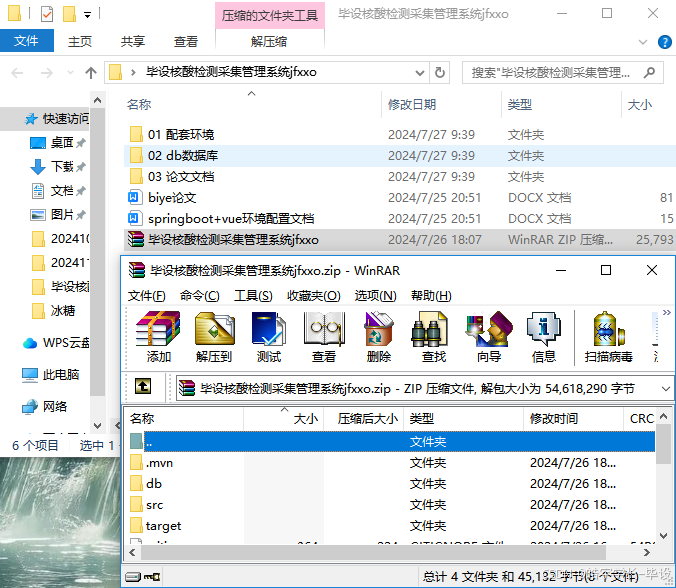The image size is (676, 588).
Task: Switch to the Home ribbon tab
Action: pyautogui.click(x=80, y=41)
